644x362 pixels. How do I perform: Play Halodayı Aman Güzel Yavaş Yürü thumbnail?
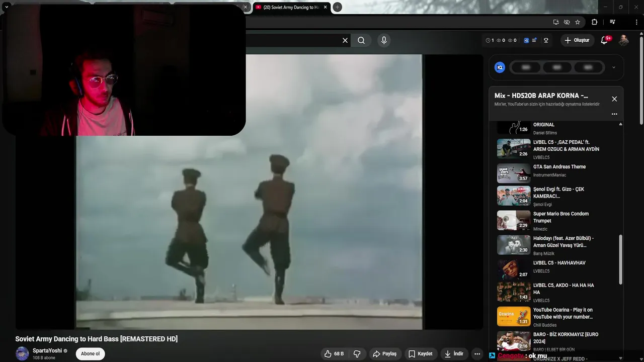click(x=514, y=245)
